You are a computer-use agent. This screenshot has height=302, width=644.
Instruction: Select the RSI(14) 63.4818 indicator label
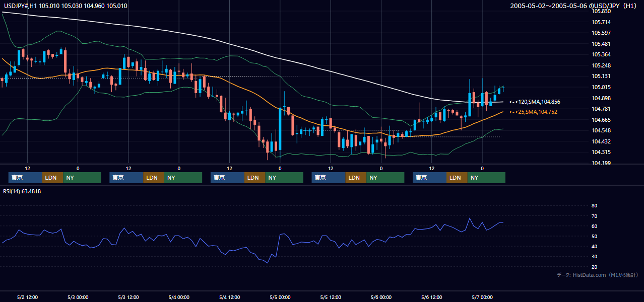22,191
